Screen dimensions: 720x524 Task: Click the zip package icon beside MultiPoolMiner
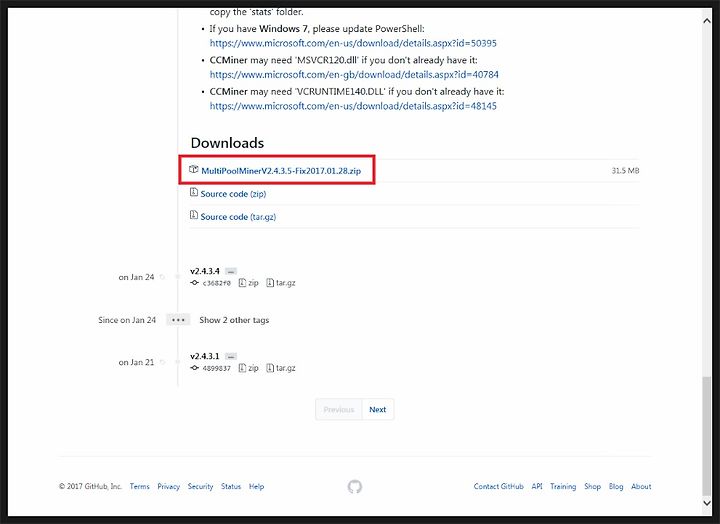[194, 169]
